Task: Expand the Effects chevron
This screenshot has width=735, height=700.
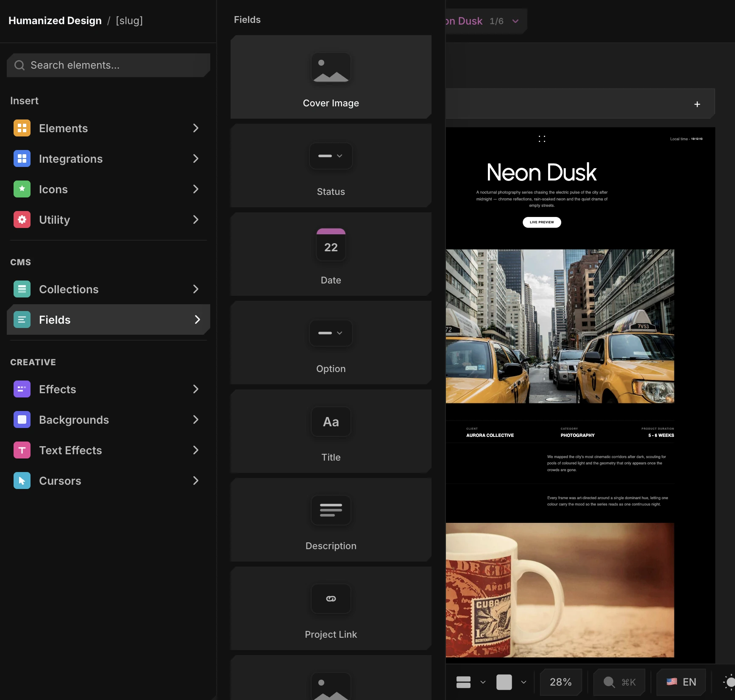Action: coord(196,389)
